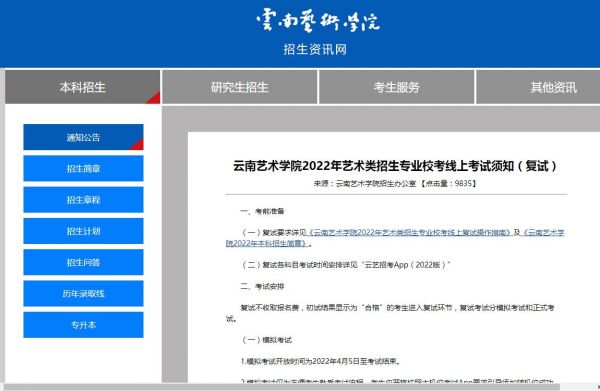The height and width of the screenshot is (391, 600).
Task: Click the 招生资讯网 header subtitle
Action: click(x=315, y=49)
